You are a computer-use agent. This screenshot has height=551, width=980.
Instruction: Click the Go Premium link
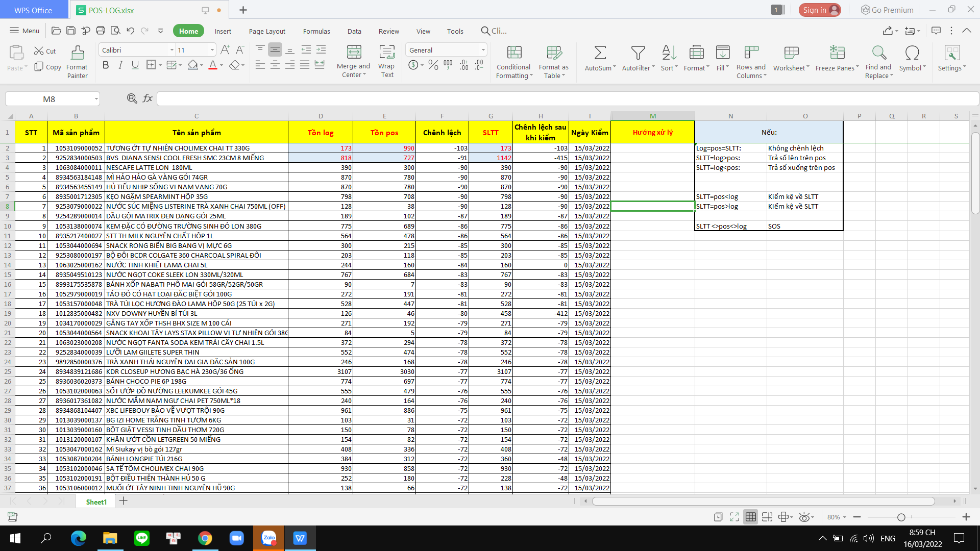pyautogui.click(x=887, y=10)
